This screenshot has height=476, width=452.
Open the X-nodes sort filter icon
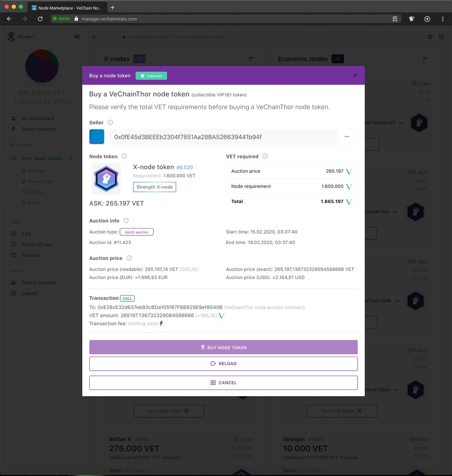pos(251,59)
